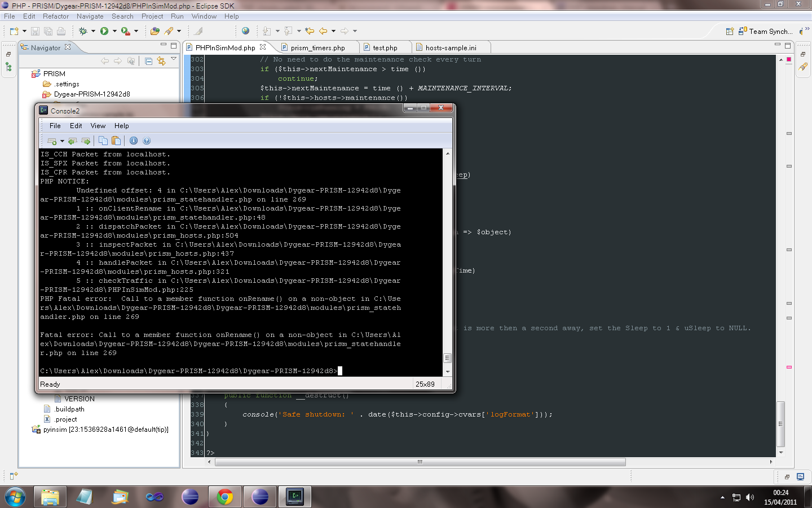Open the Navigate menu in Eclipse
This screenshot has height=508, width=812.
coord(90,16)
